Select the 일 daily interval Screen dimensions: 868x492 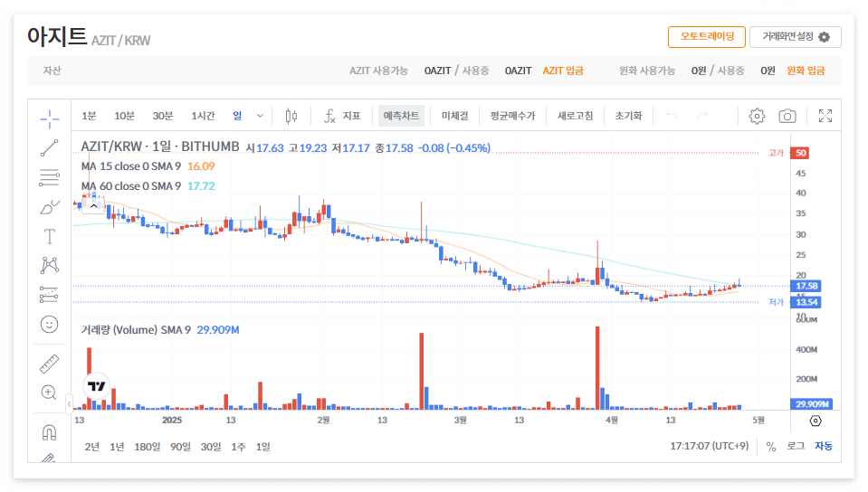click(237, 116)
